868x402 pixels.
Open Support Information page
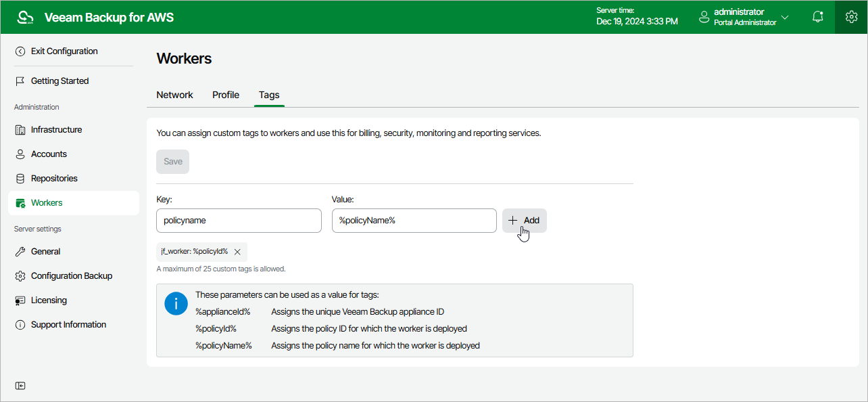click(x=68, y=325)
